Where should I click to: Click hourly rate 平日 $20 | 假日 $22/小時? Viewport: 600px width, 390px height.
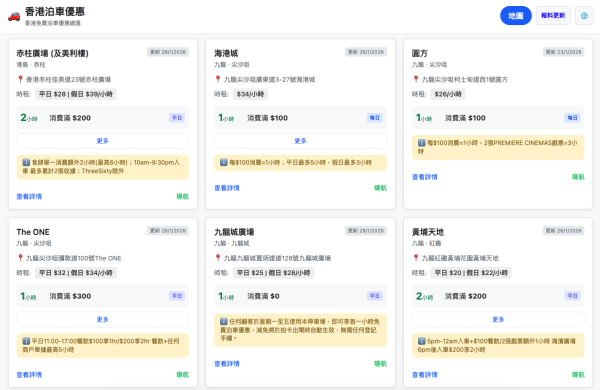click(471, 273)
